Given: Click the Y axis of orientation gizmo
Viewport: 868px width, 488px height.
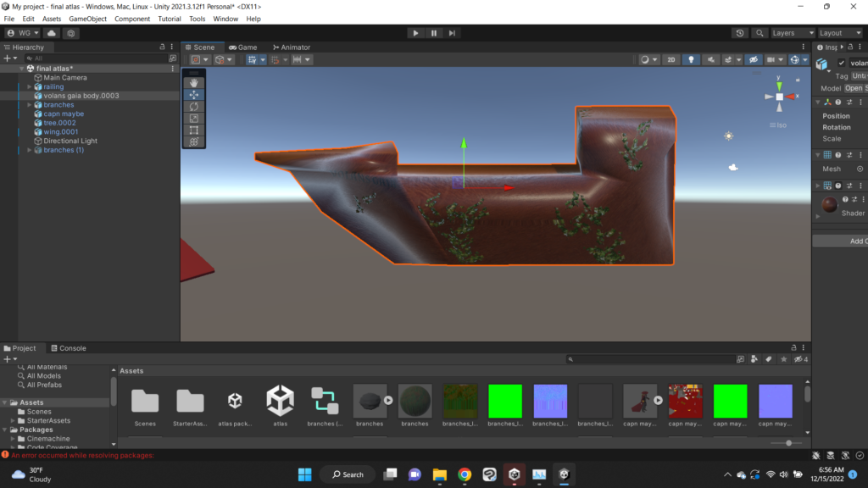Looking at the screenshot, I should [779, 86].
